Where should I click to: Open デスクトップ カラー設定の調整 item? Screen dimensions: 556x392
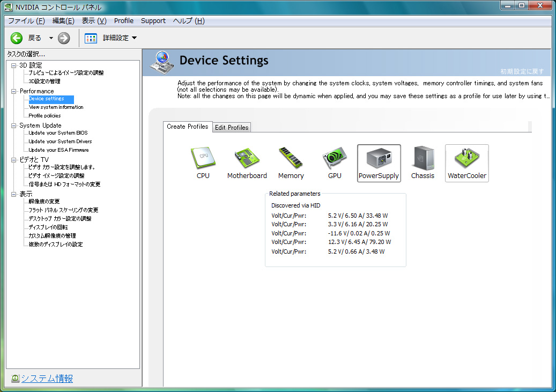coord(60,219)
